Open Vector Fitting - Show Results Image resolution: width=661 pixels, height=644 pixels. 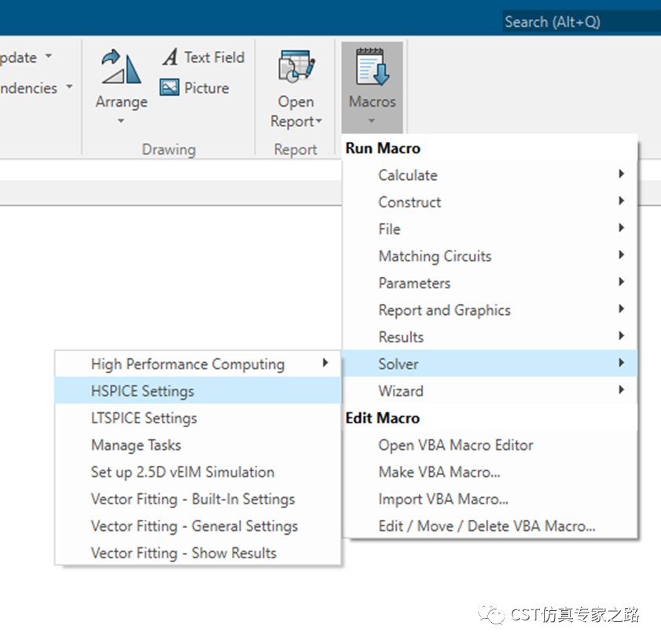click(x=198, y=553)
